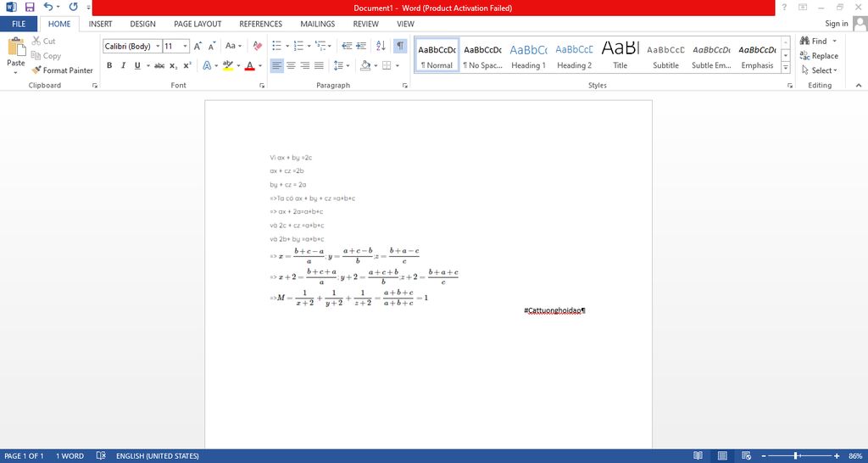Switch to the INSERT tab
Screen dimensions: 868x463
(100, 24)
